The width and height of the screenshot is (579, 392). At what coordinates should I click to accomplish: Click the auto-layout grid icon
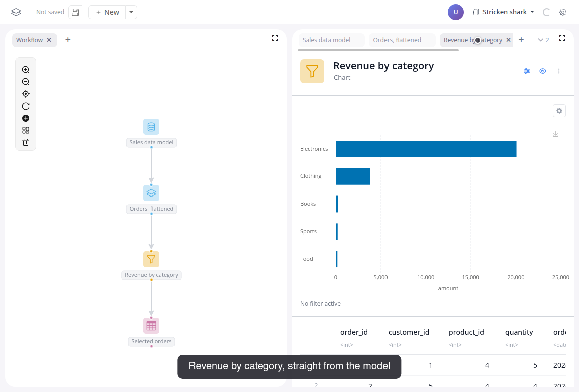click(x=26, y=130)
